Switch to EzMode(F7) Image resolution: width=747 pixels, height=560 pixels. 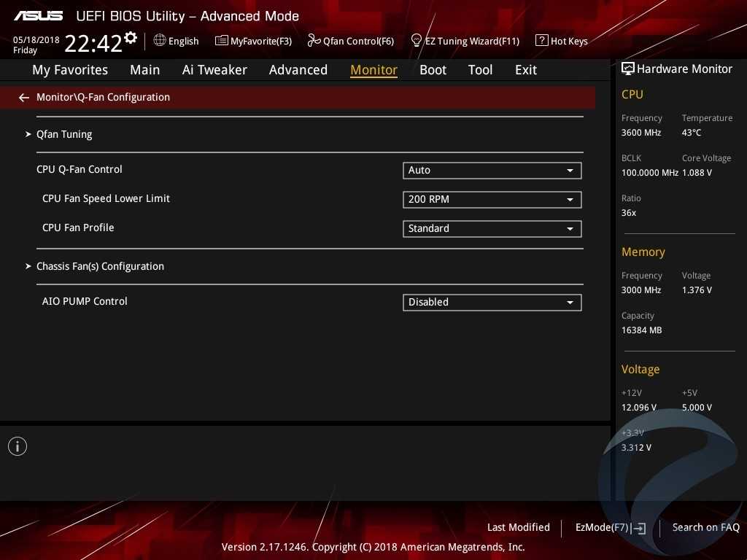pyautogui.click(x=610, y=528)
